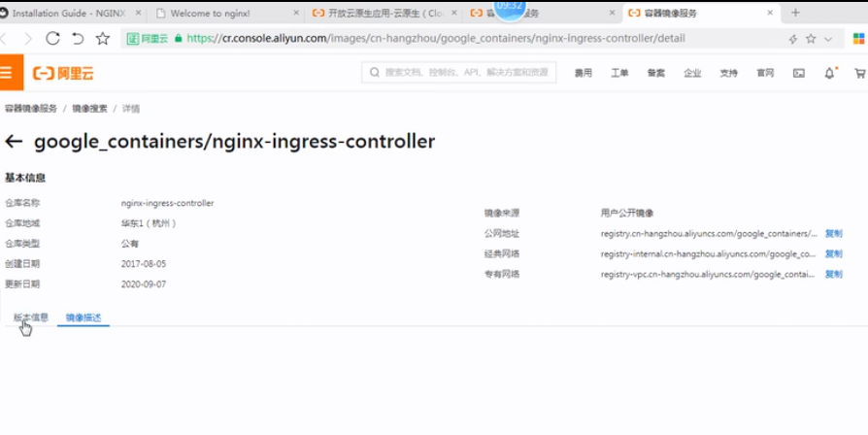This screenshot has width=868, height=435.
Task: Open 费用 in top navigation
Action: tap(583, 73)
